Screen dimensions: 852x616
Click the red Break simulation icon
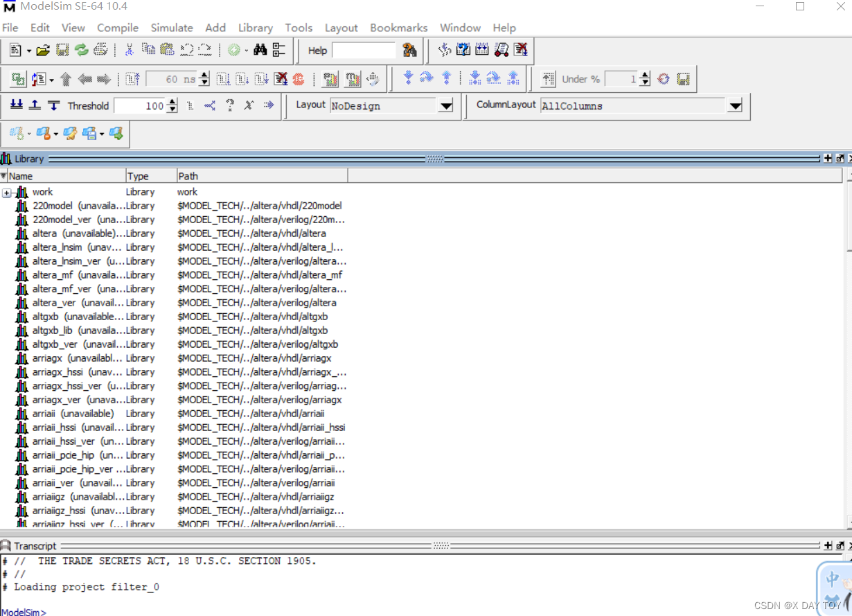tap(298, 78)
